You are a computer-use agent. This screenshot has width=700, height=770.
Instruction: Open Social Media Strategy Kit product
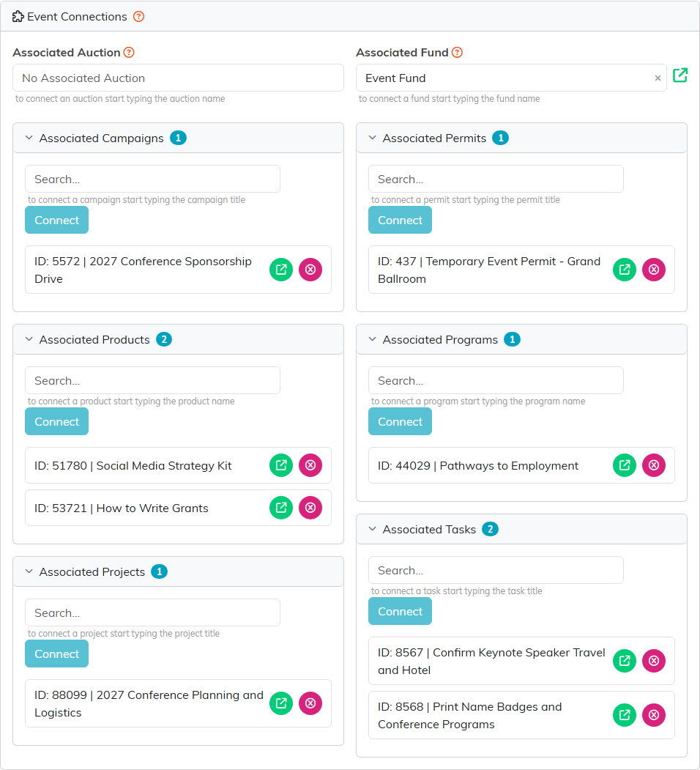coord(281,465)
